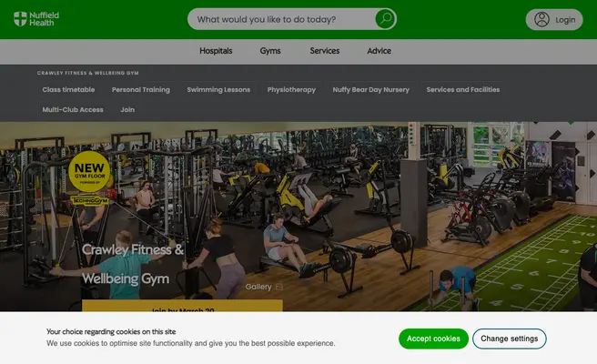Click the Change settings button
The height and width of the screenshot is (364, 597).
click(510, 339)
